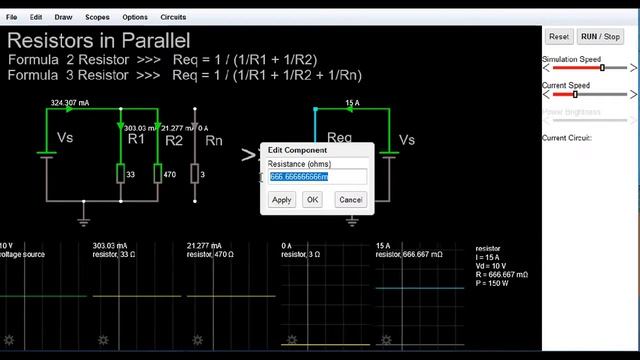640x360 pixels.
Task: Click Apply in Edit Component dialog
Action: click(282, 200)
